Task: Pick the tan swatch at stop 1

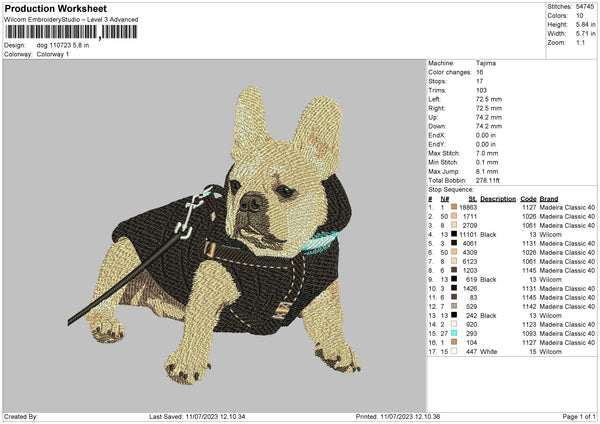Action: tap(453, 207)
